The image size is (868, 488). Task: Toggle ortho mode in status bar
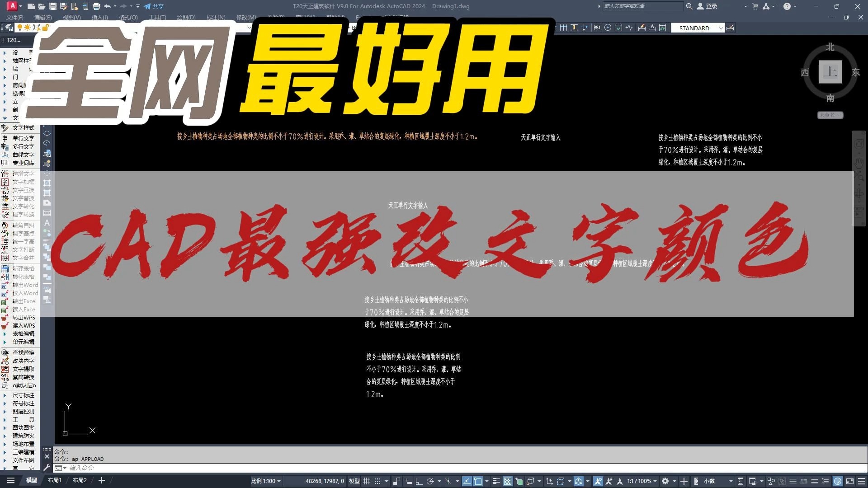coord(419,481)
